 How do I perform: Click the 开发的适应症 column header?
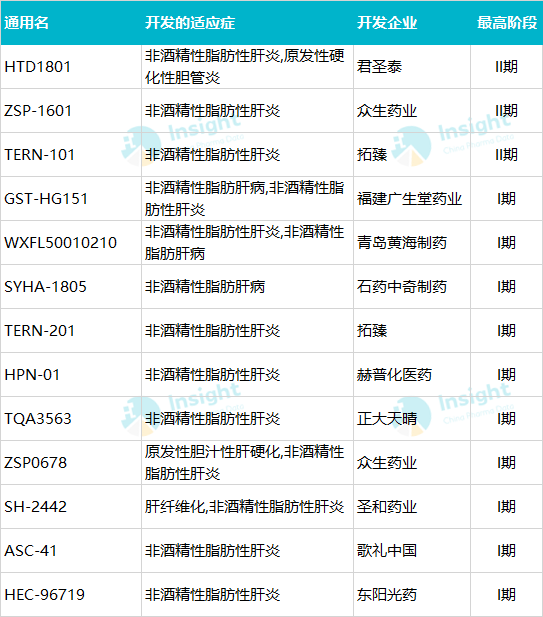click(190, 23)
